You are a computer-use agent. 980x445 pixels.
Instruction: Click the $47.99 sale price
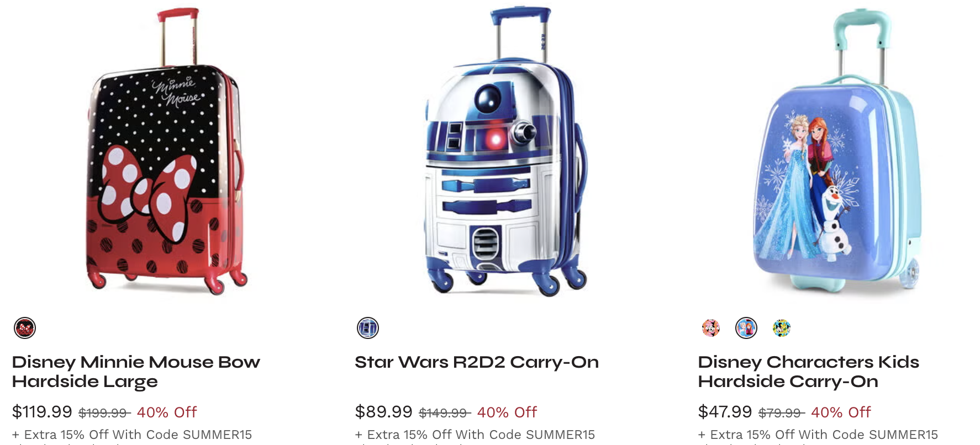pos(725,412)
